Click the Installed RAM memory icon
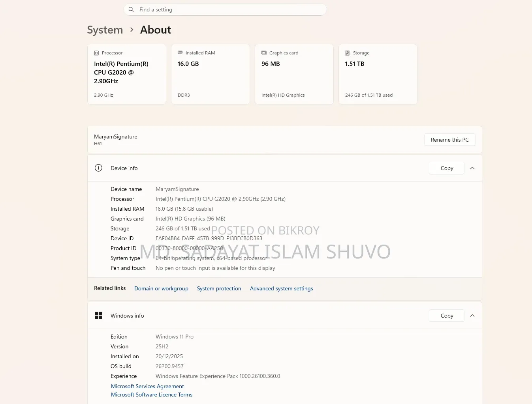The width and height of the screenshot is (532, 404). click(x=180, y=52)
